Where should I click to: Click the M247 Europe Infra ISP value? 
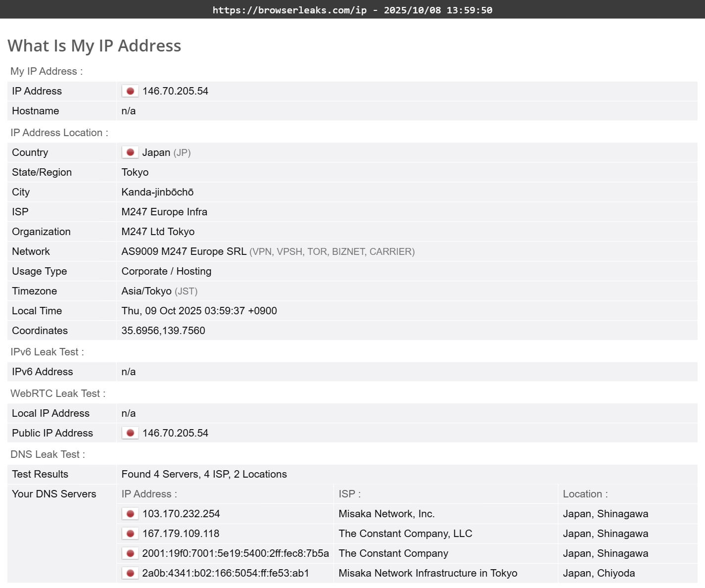point(164,212)
